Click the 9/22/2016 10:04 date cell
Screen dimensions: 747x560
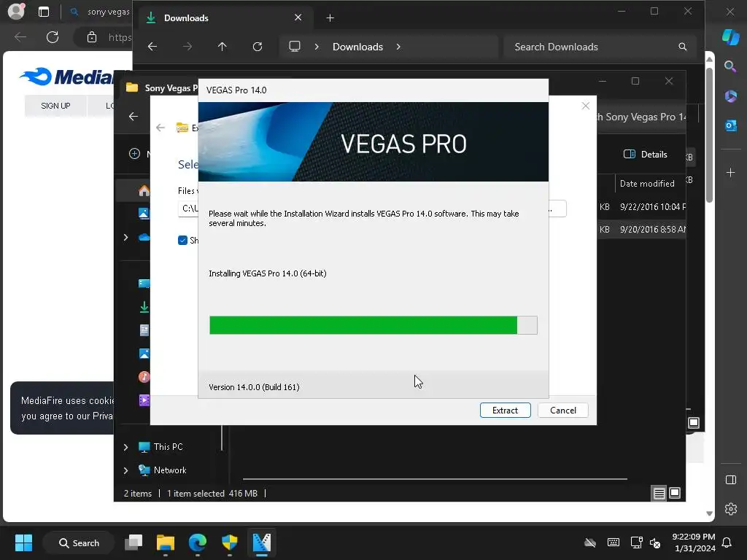point(652,206)
